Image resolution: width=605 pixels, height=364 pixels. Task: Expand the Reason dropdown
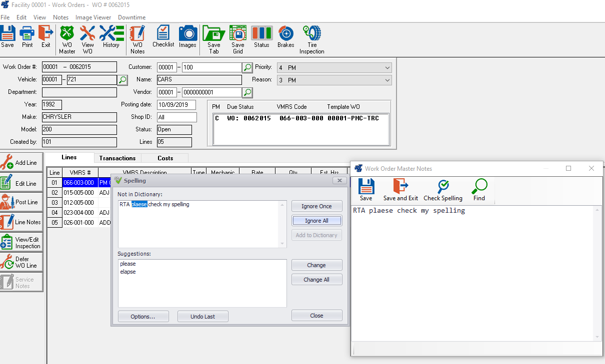387,80
